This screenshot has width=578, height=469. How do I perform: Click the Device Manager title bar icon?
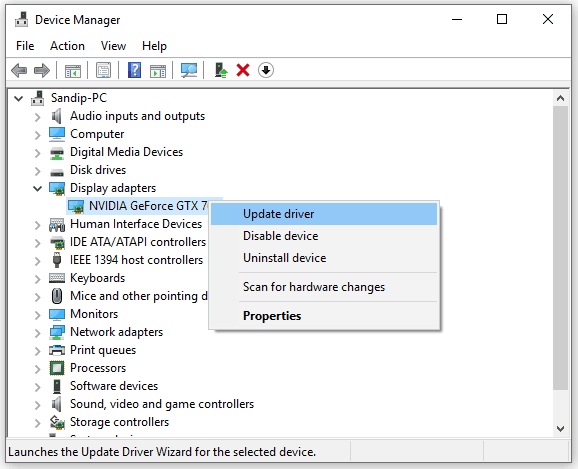21,20
